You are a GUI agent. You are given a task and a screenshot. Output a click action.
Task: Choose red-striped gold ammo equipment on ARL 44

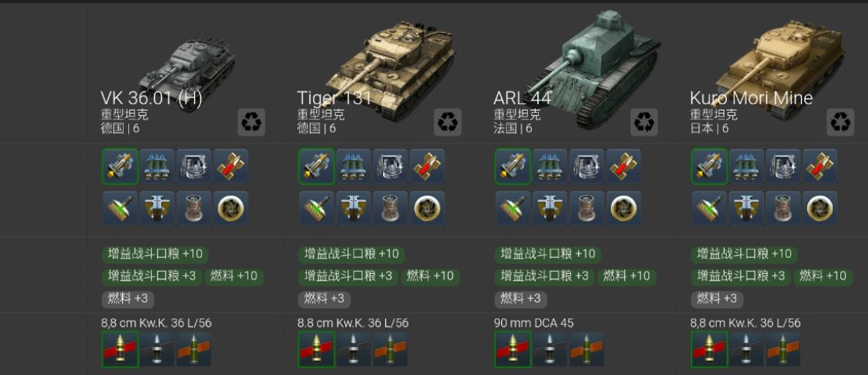pyautogui.click(x=624, y=166)
